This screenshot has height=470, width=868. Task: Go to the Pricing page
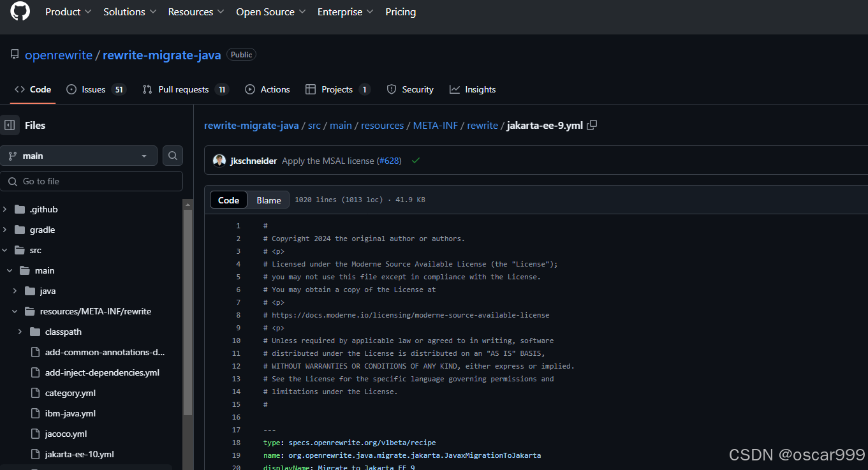401,12
